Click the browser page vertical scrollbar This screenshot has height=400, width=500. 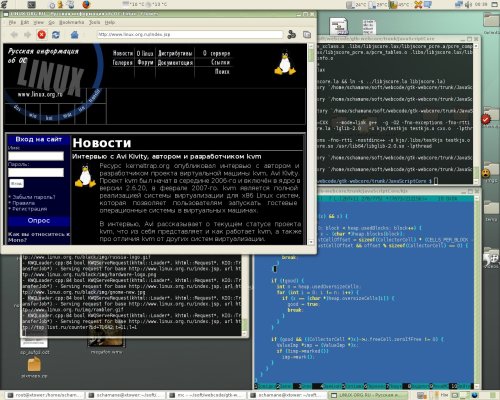pyautogui.click(x=311, y=144)
